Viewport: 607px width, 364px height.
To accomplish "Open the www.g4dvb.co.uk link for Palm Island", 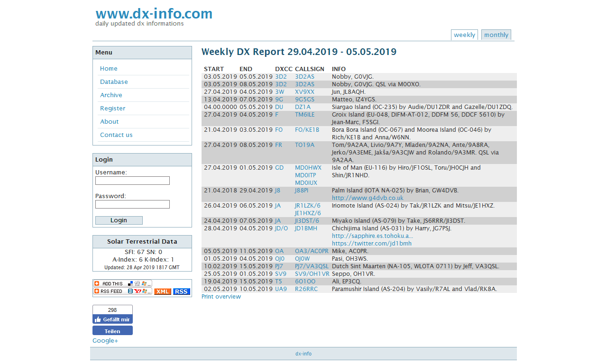I will [x=368, y=198].
